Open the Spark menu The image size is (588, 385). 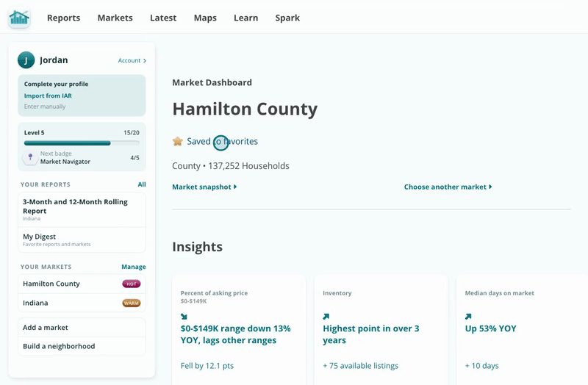tap(287, 18)
